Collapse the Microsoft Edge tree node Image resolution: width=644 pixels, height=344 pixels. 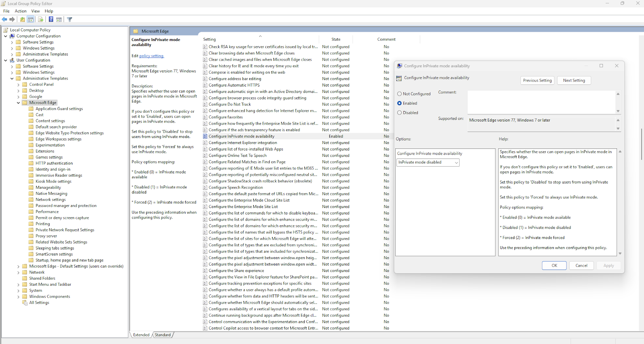click(19, 103)
